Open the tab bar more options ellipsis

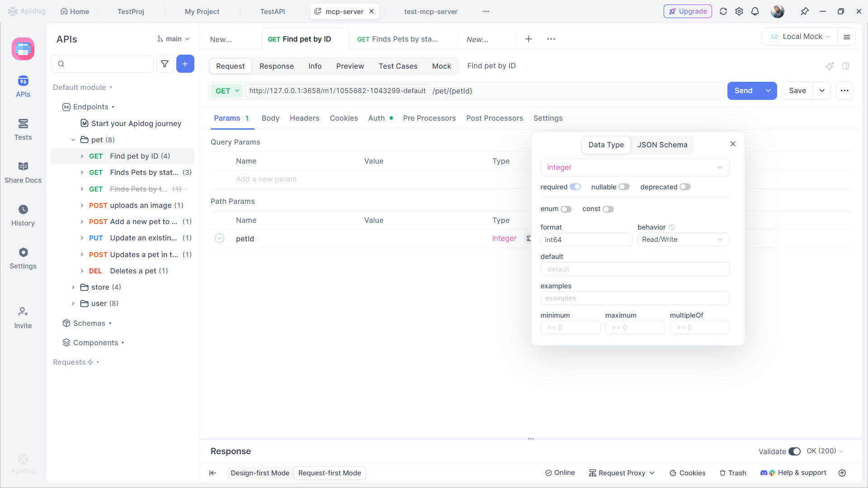551,39
